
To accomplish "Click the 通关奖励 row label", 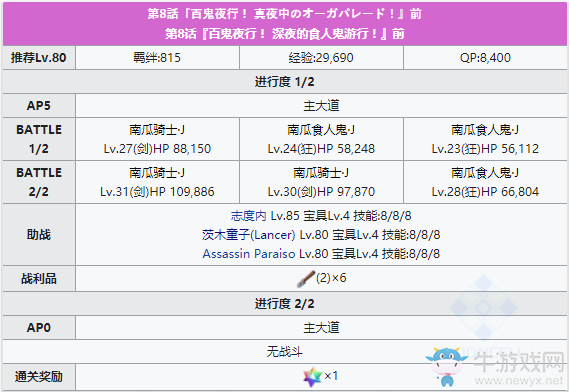I will (39, 376).
